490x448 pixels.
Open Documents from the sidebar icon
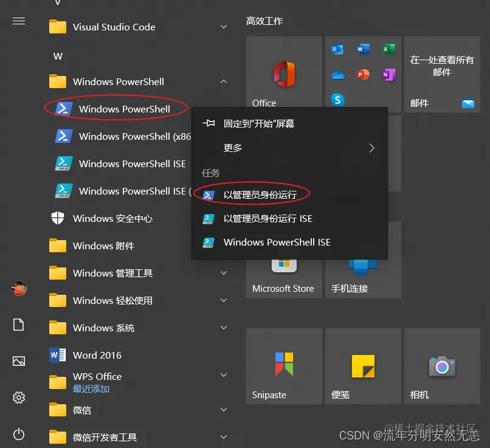(18, 325)
